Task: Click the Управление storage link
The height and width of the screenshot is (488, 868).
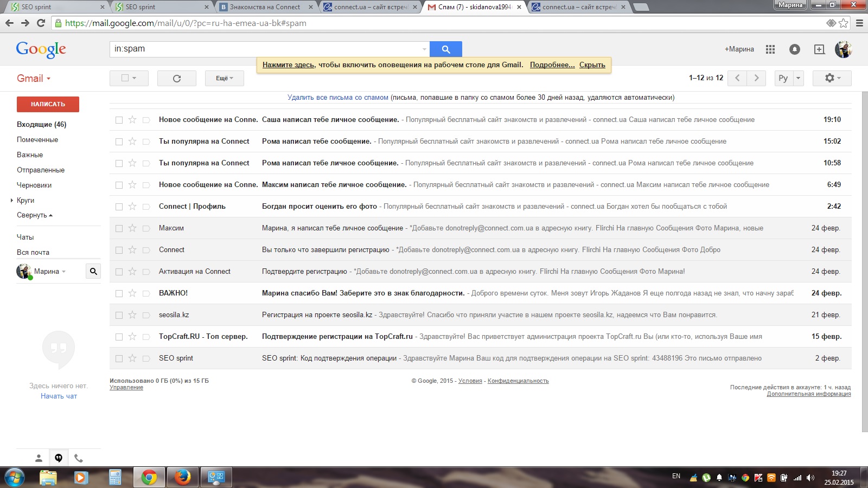Action: 126,387
